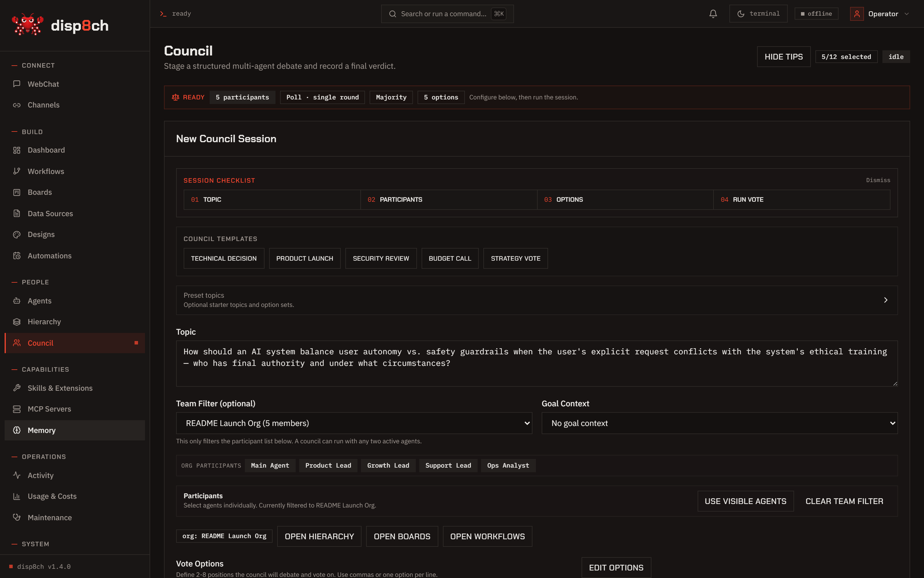Navigate to Workflows page

tap(75, 171)
